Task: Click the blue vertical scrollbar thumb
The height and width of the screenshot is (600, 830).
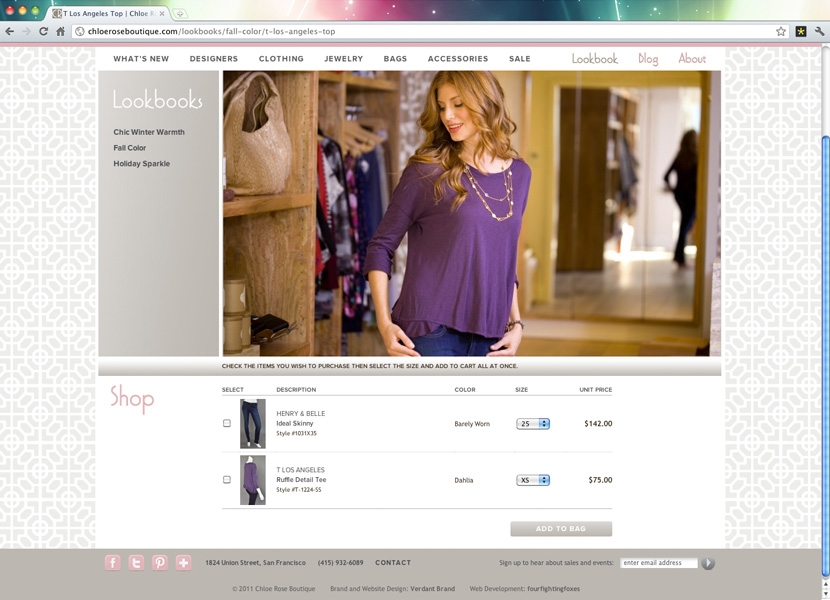Action: pyautogui.click(x=825, y=356)
